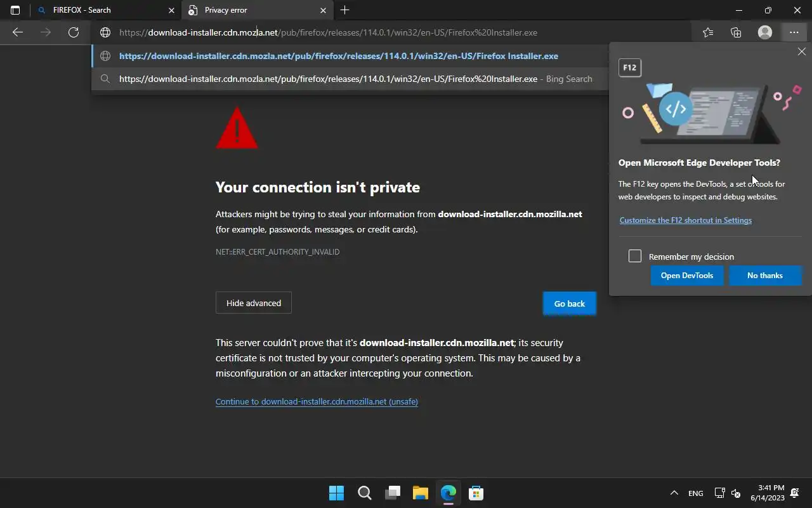
Task: Click the blue Go back button
Action: pos(570,304)
